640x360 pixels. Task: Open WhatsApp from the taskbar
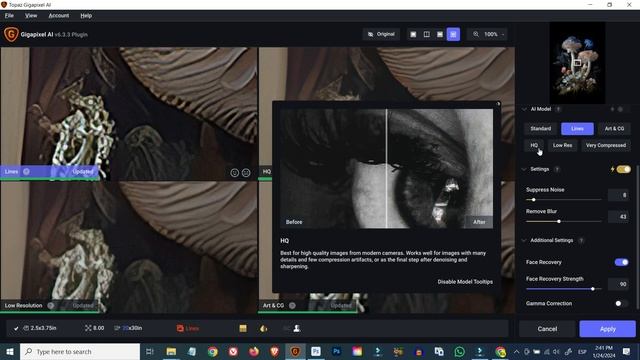tap(459, 351)
